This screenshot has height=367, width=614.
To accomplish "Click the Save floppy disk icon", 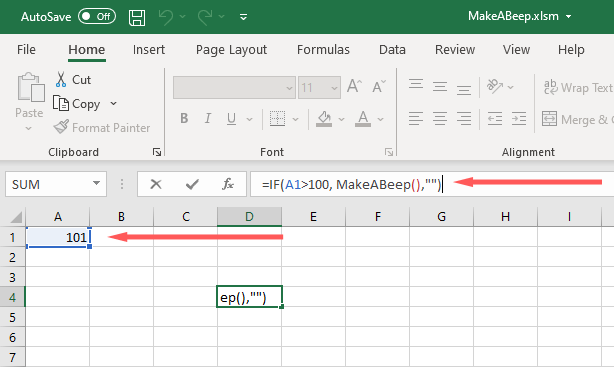I will pyautogui.click(x=137, y=17).
